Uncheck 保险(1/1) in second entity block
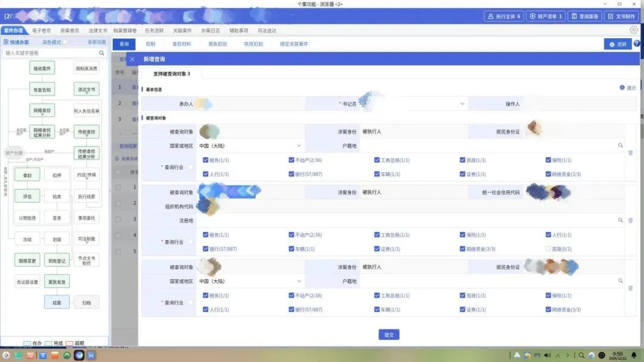Viewport: 644px width, 362px height. tap(463, 234)
